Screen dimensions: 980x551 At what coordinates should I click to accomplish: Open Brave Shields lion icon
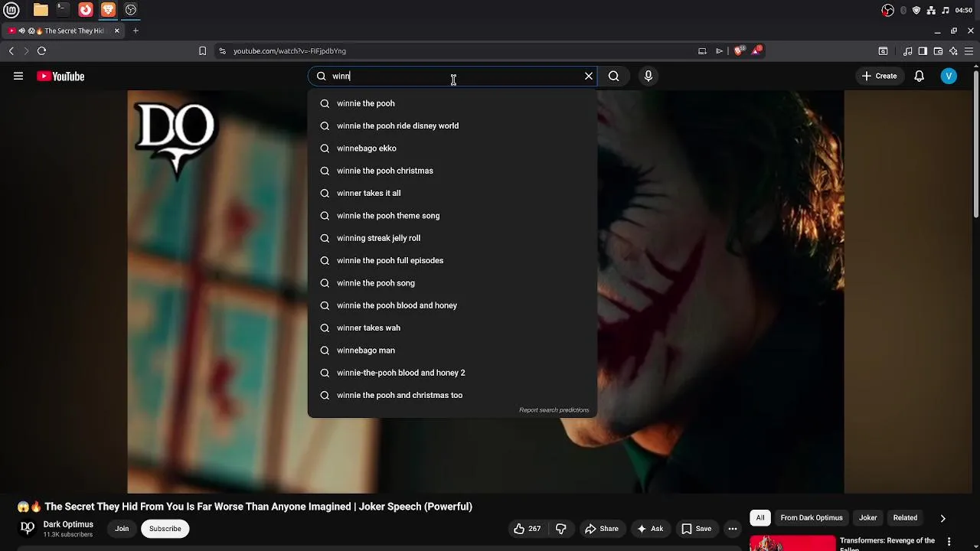point(738,51)
